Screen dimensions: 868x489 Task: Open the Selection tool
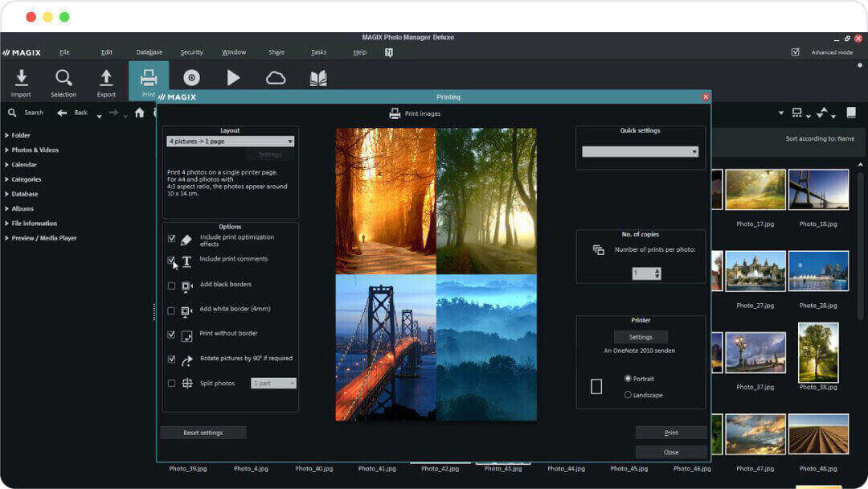(63, 78)
